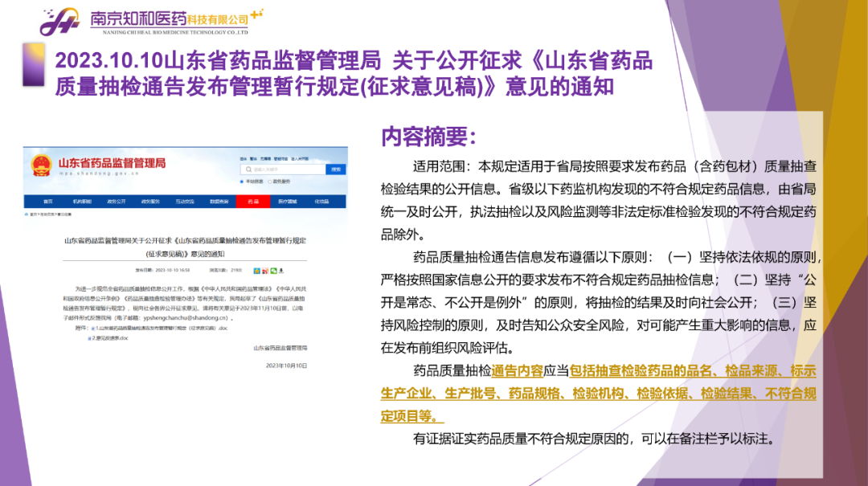Open the 药品 tab highlighted in red
This screenshot has width=868, height=486.
(253, 201)
